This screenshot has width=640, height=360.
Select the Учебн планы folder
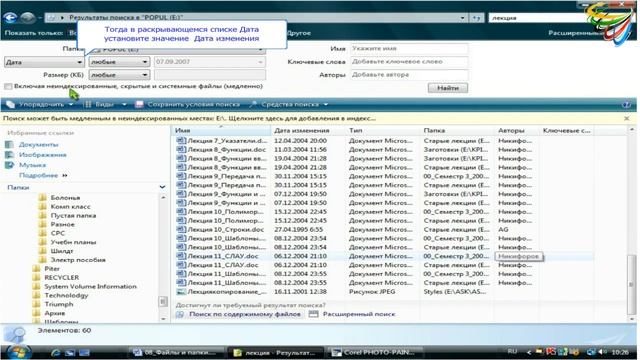73,242
